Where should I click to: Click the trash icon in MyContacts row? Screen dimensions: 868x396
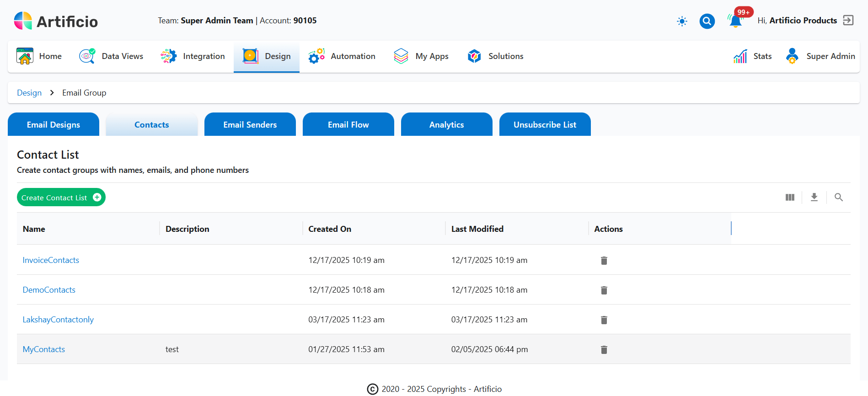(604, 349)
